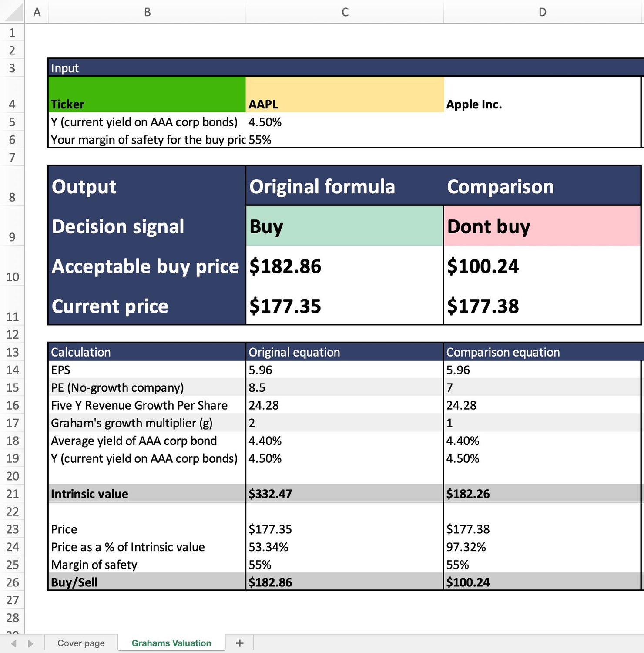
Task: Select the row 21 header
Action: click(x=12, y=494)
